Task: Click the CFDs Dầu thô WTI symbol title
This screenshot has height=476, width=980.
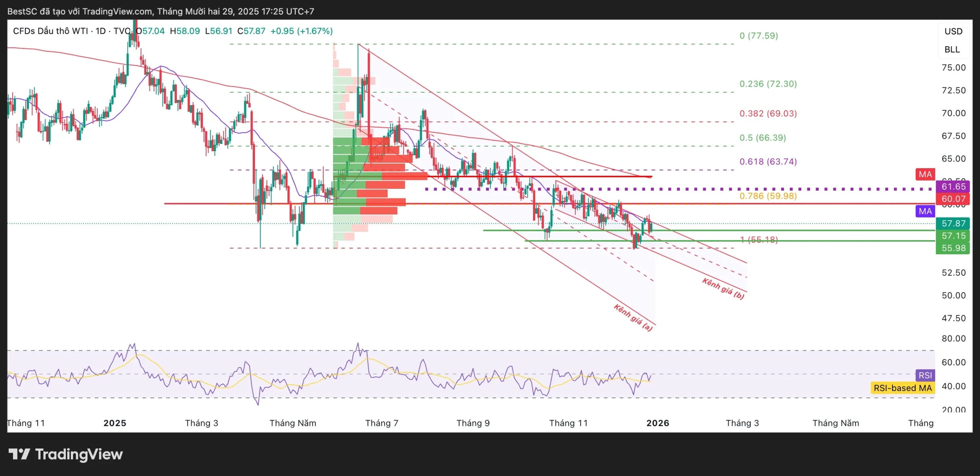Action: (x=50, y=31)
